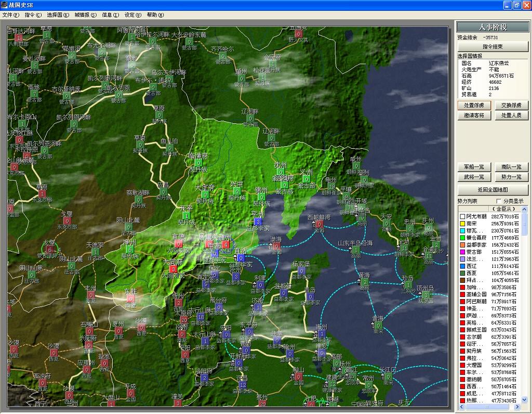Open the 选择国 menu
This screenshot has width=532, height=414.
pyautogui.click(x=58, y=15)
